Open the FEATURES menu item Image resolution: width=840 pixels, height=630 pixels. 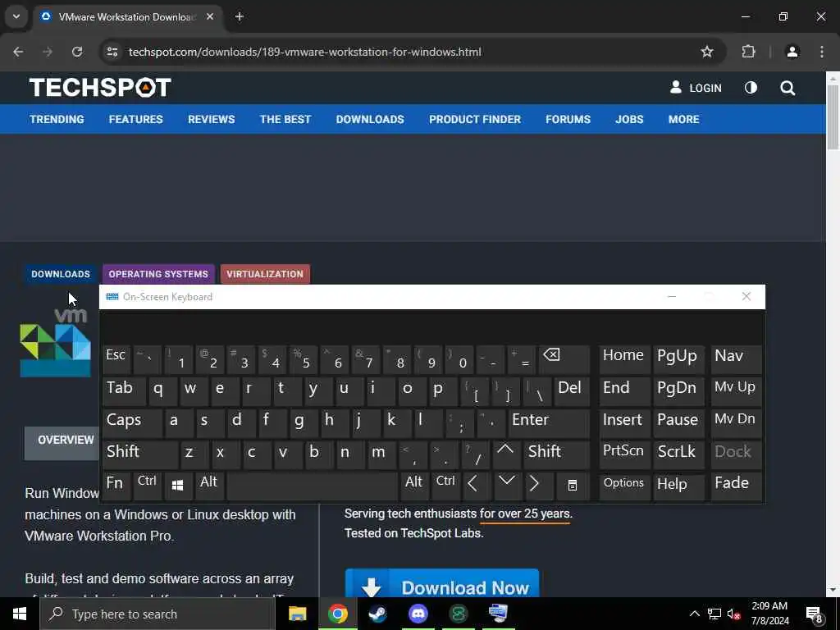pos(135,120)
